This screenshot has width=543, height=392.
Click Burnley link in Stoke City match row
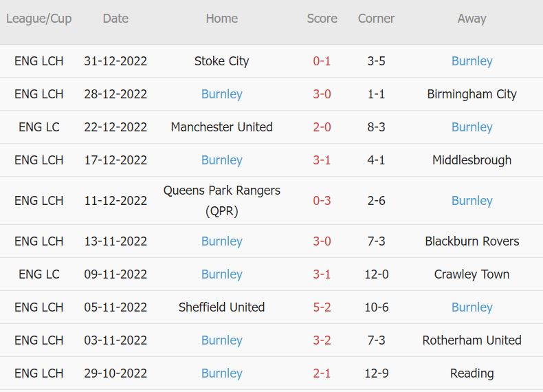tap(472, 61)
